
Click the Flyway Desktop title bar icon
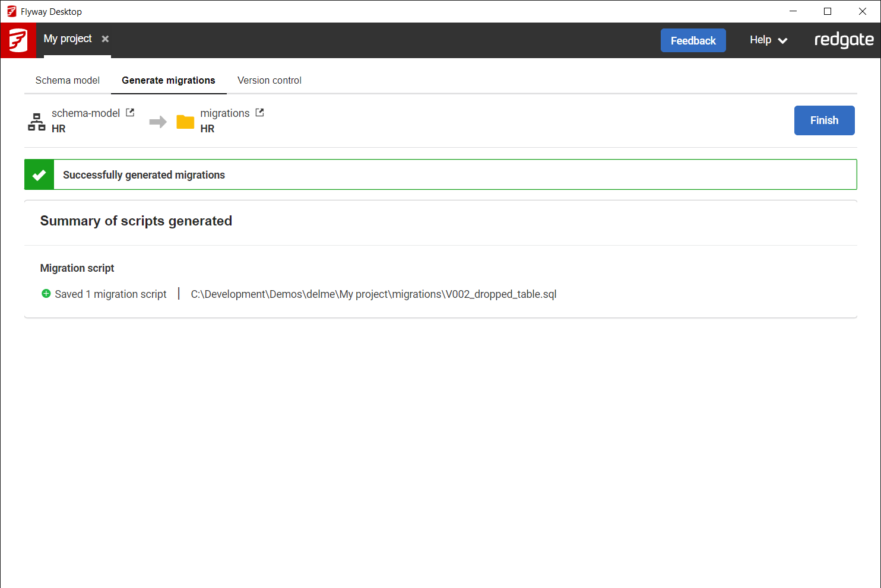point(11,11)
